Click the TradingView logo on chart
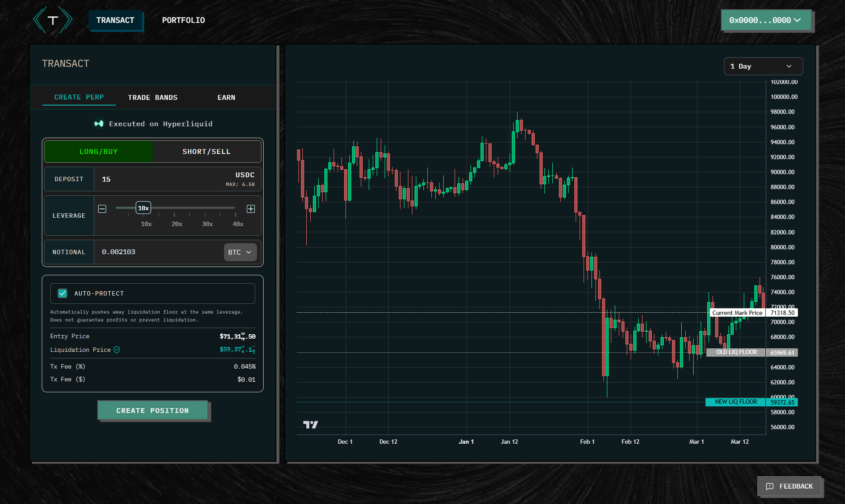This screenshot has width=845, height=504. (x=311, y=424)
